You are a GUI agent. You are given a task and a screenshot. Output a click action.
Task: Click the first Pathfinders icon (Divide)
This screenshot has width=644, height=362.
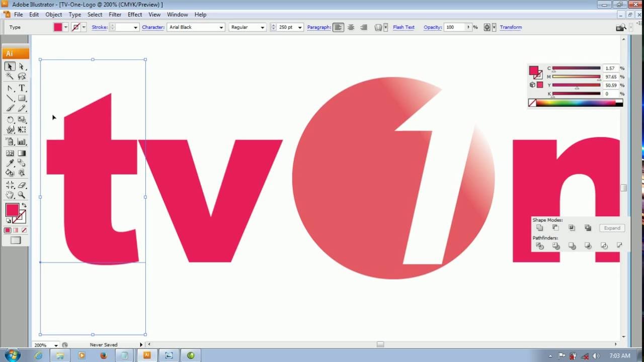click(x=539, y=246)
